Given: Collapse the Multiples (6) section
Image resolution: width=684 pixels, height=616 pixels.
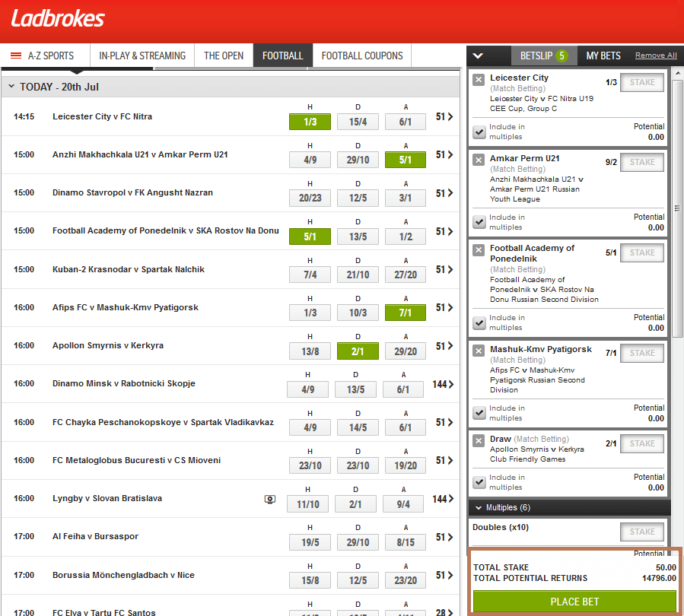Looking at the screenshot, I should [x=478, y=508].
